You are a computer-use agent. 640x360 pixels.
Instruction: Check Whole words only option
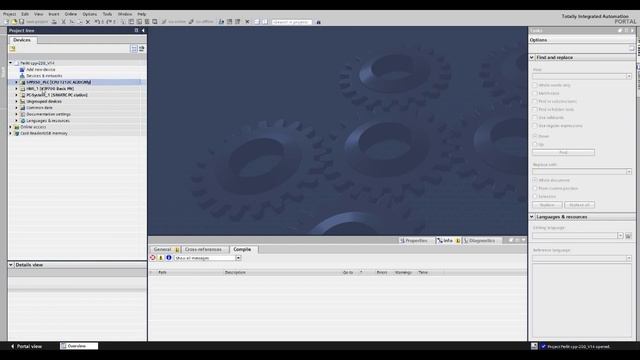535,85
